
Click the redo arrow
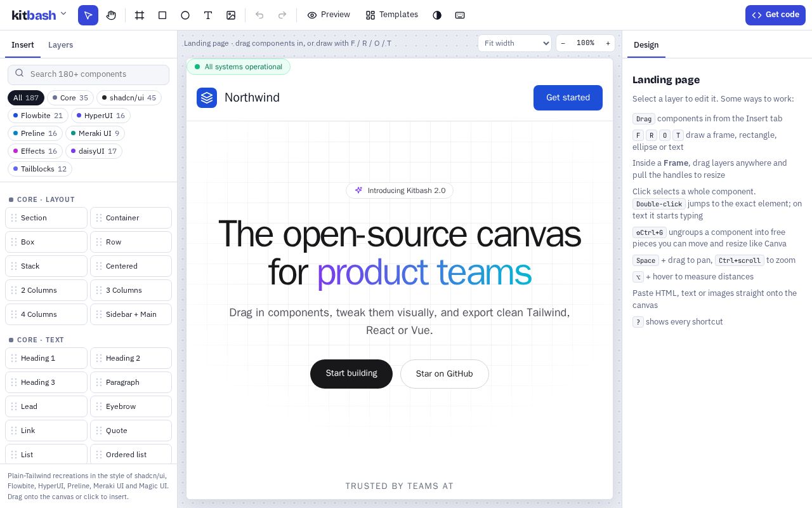click(x=282, y=15)
